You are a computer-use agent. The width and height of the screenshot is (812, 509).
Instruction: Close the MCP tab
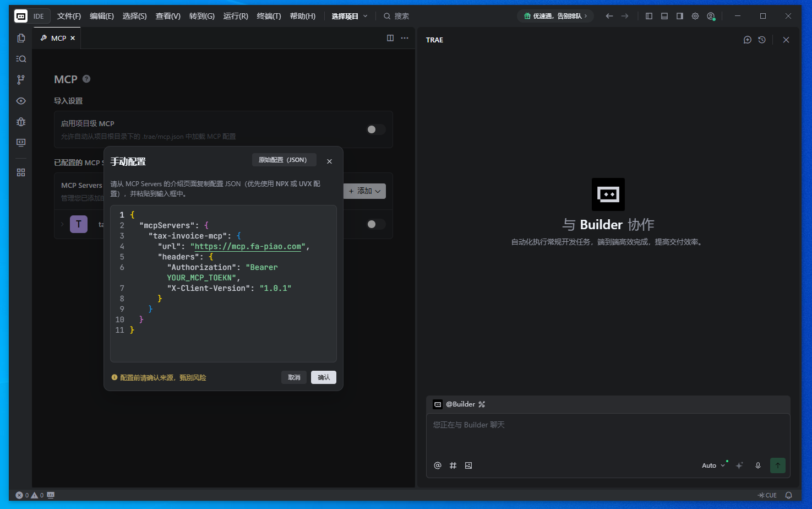coord(73,38)
